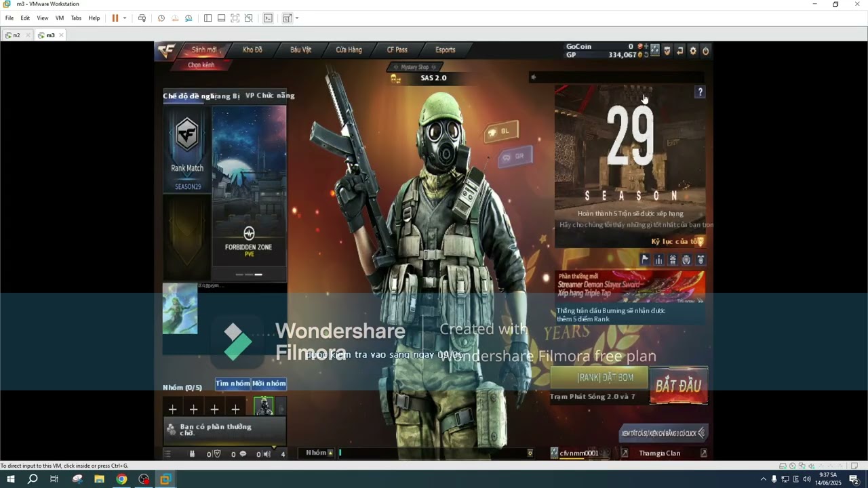Enter VMware full screen mode
The width and height of the screenshot is (868, 488).
pos(235,18)
